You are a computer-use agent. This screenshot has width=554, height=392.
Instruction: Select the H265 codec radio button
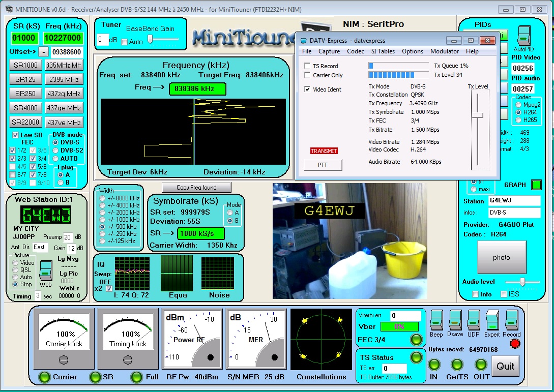518,120
